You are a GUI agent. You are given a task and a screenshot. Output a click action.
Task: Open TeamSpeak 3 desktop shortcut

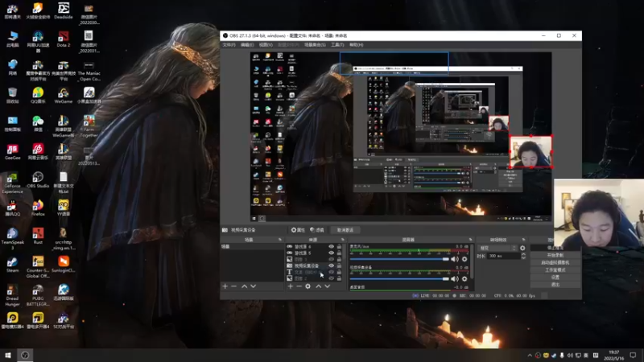coord(12,238)
